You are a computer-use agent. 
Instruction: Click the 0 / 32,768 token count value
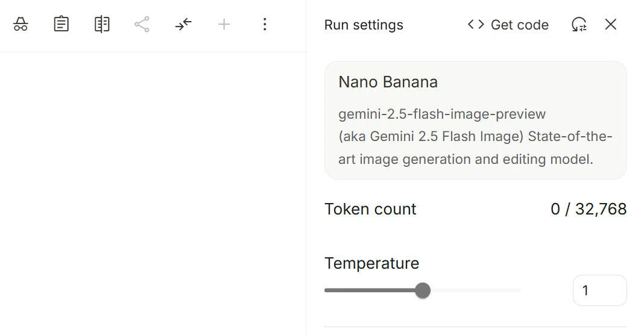(x=589, y=209)
